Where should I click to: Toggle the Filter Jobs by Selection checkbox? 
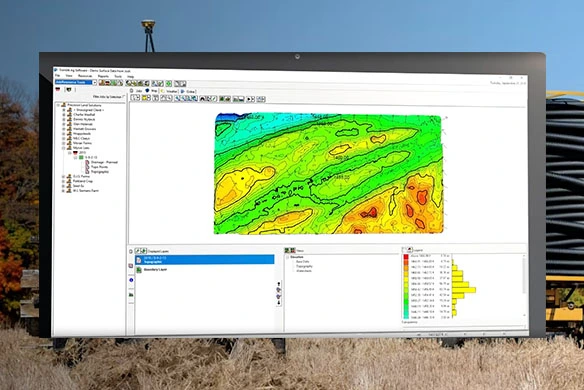point(124,96)
